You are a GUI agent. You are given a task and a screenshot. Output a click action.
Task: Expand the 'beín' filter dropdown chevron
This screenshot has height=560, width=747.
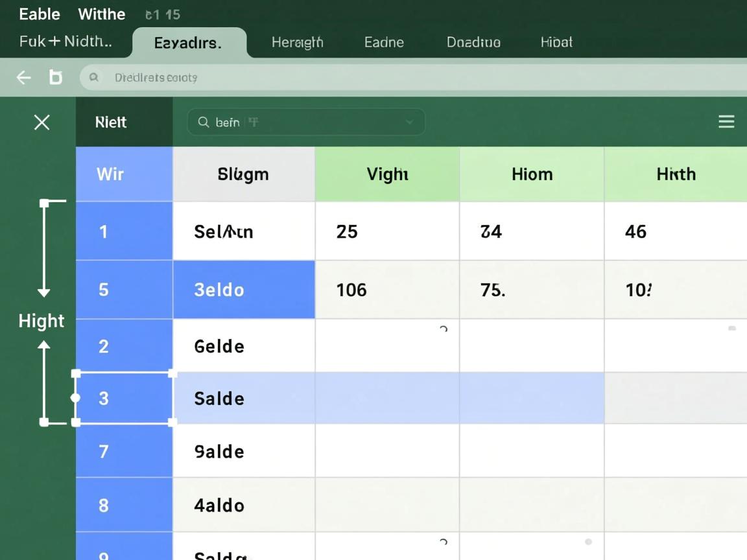[x=409, y=122]
